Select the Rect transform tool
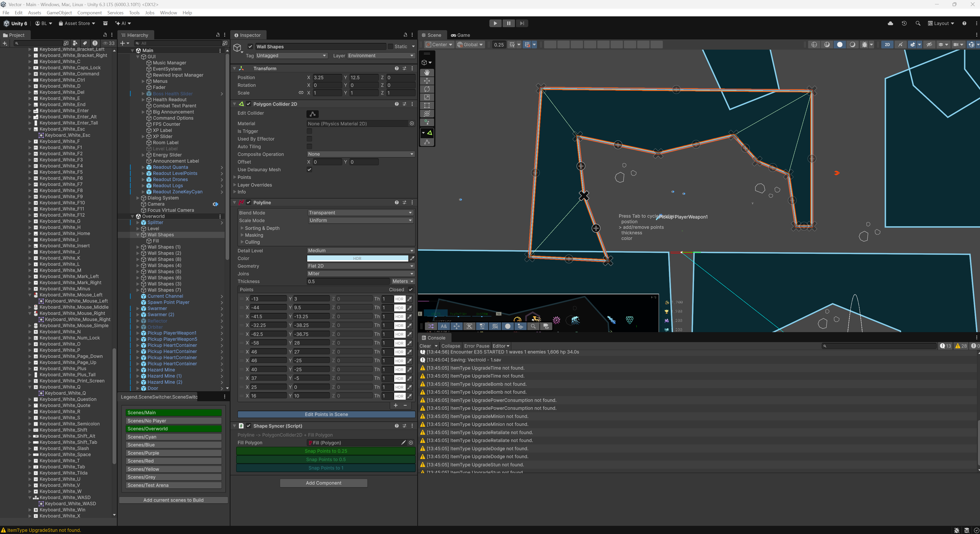This screenshot has height=534, width=980. point(427,105)
